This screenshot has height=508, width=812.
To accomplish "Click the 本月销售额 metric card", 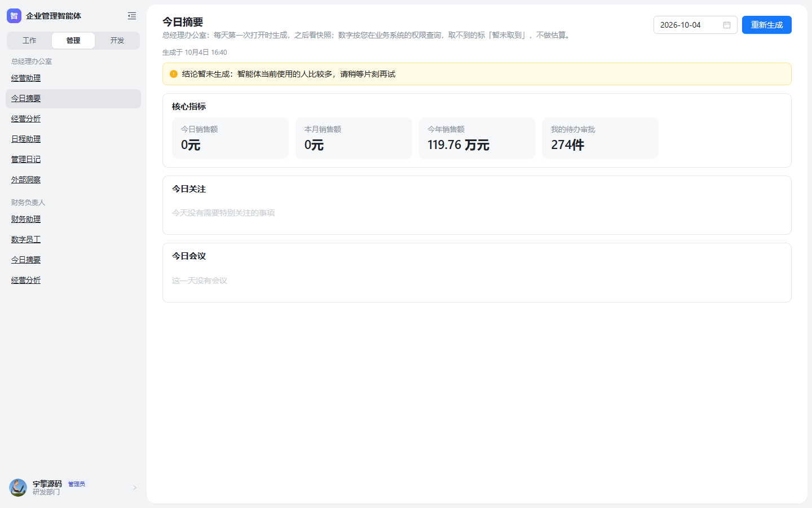I will (x=354, y=138).
